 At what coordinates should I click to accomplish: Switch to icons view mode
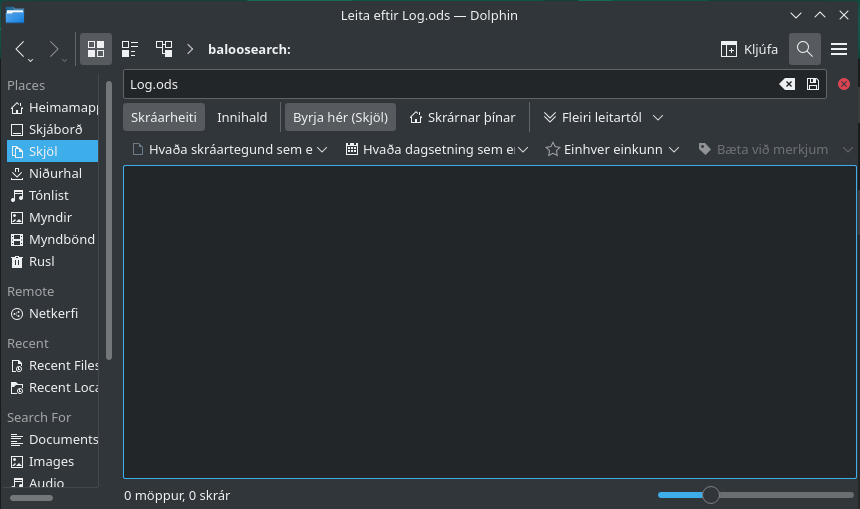click(x=96, y=49)
